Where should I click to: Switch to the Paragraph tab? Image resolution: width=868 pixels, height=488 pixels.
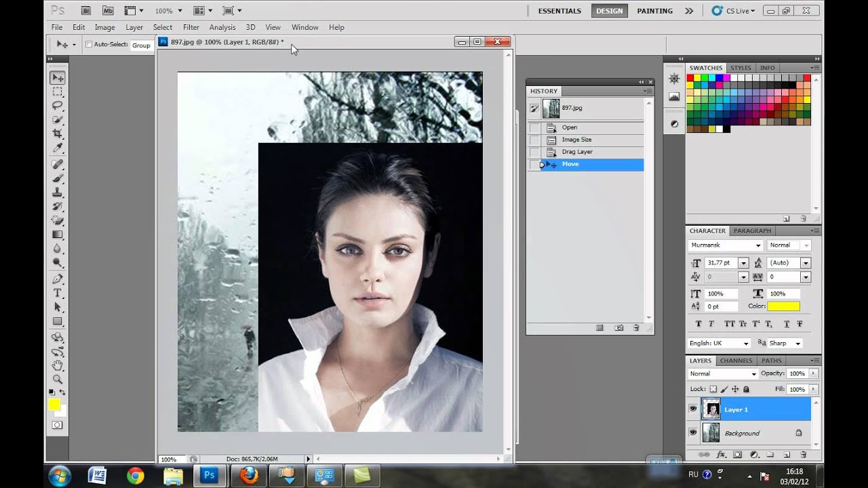[x=752, y=230]
